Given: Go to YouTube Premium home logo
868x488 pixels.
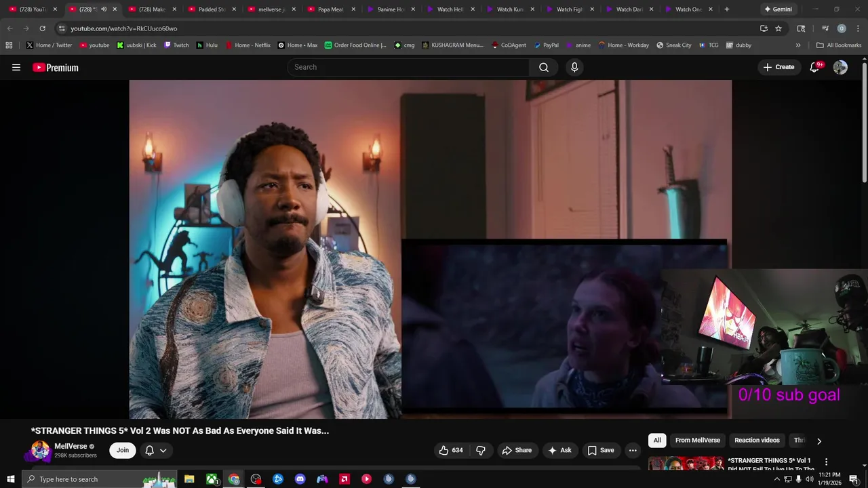Looking at the screenshot, I should click(x=56, y=67).
